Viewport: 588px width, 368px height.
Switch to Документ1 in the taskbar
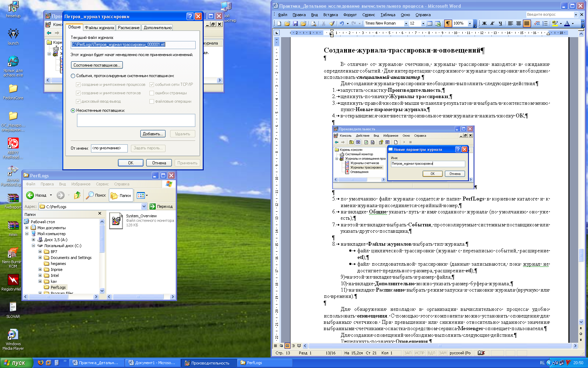pyautogui.click(x=153, y=363)
